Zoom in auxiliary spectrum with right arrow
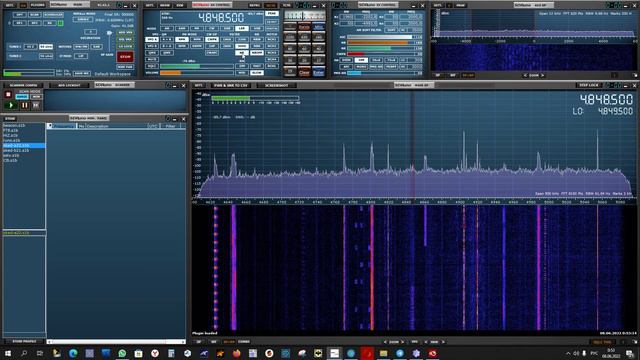The image size is (640, 360). pyautogui.click(x=543, y=76)
